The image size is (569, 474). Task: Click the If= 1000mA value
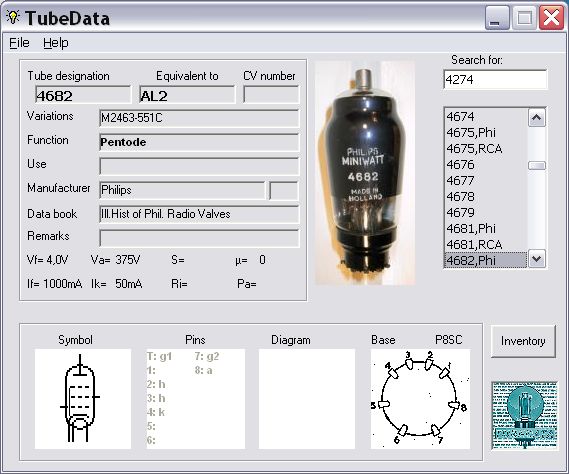(x=54, y=283)
